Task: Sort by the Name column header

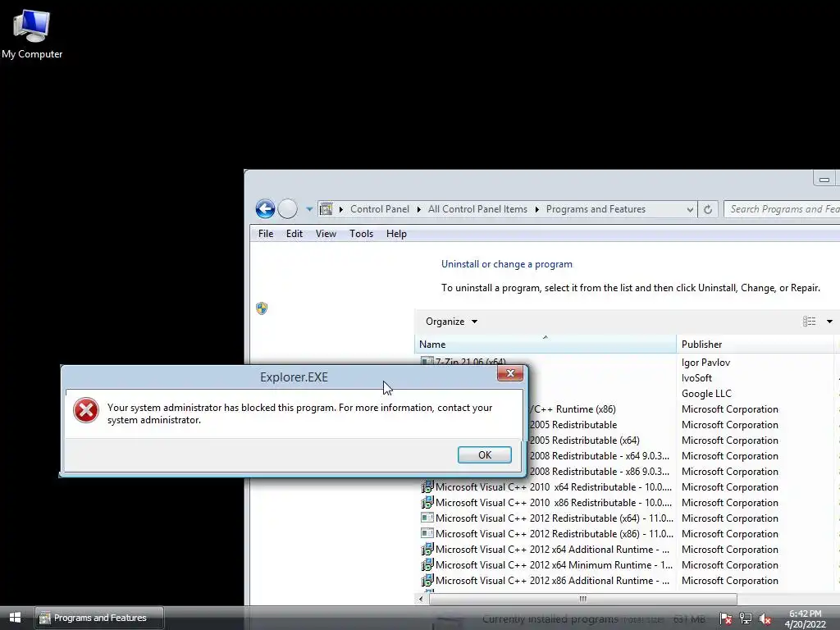Action: point(546,344)
